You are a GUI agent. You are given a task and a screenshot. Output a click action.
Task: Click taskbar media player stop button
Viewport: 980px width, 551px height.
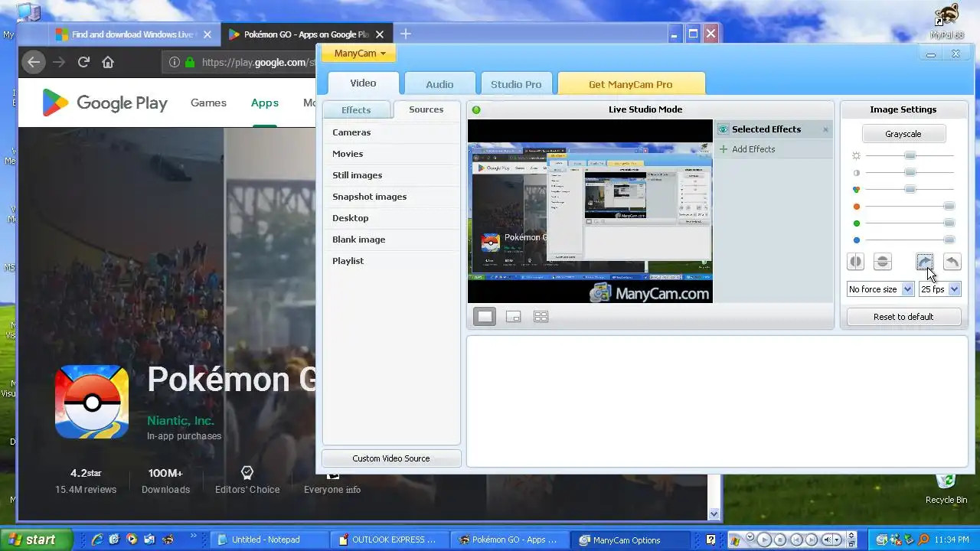coord(780,540)
